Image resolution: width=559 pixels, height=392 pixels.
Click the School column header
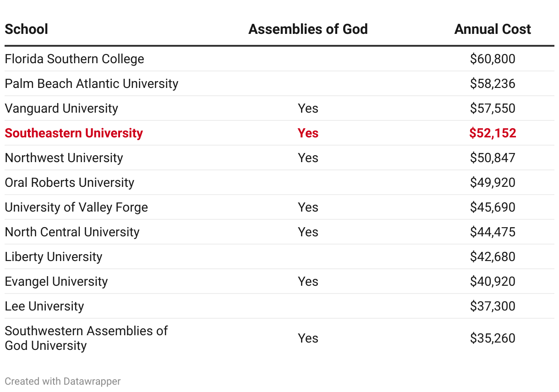point(27,29)
